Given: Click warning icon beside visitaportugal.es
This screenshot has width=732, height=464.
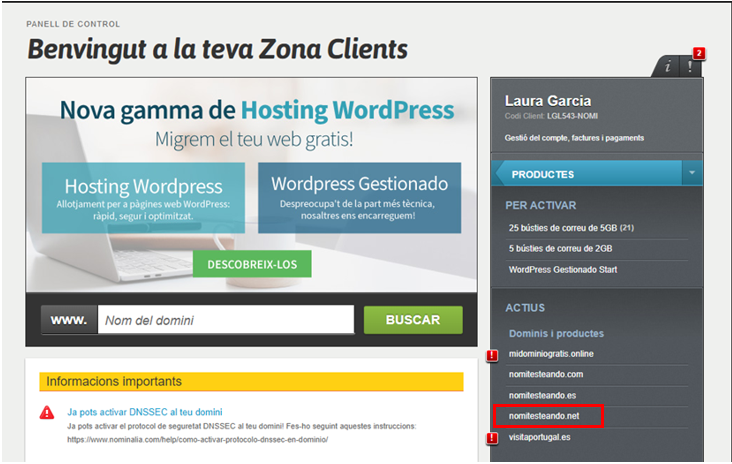Looking at the screenshot, I should (492, 438).
